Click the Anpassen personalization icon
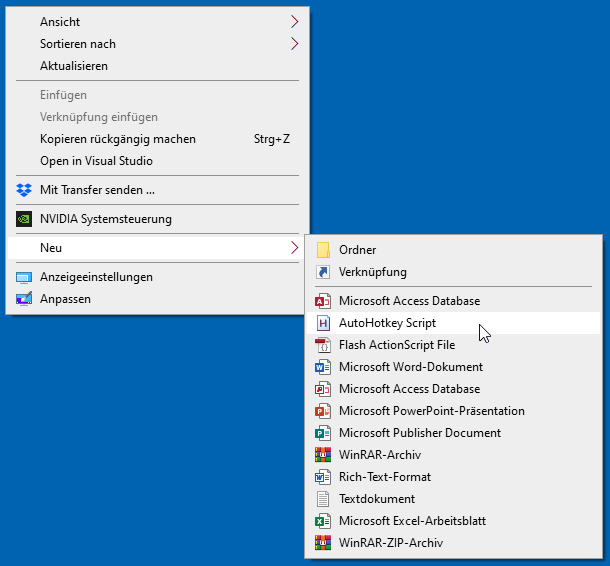This screenshot has width=610, height=566. (24, 299)
